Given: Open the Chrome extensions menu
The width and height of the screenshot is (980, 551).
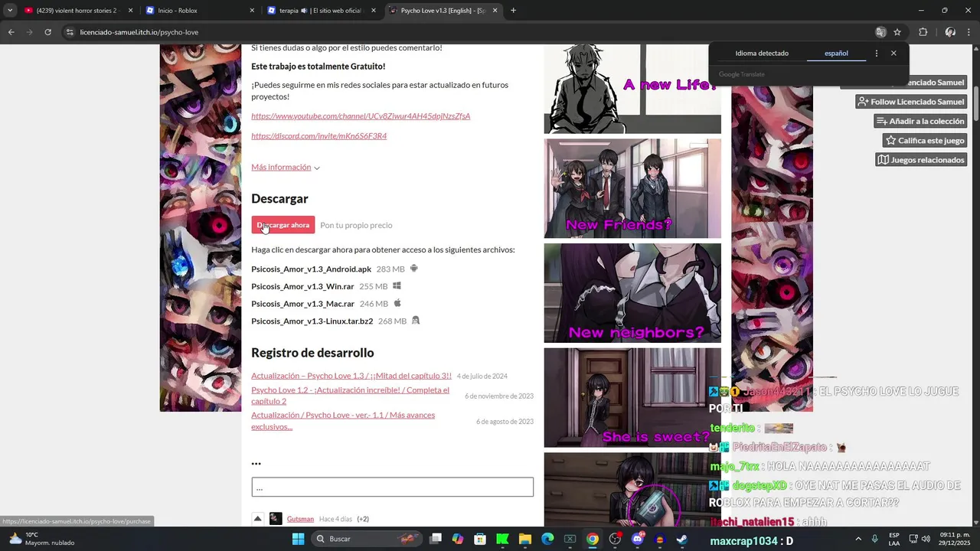Looking at the screenshot, I should [923, 32].
